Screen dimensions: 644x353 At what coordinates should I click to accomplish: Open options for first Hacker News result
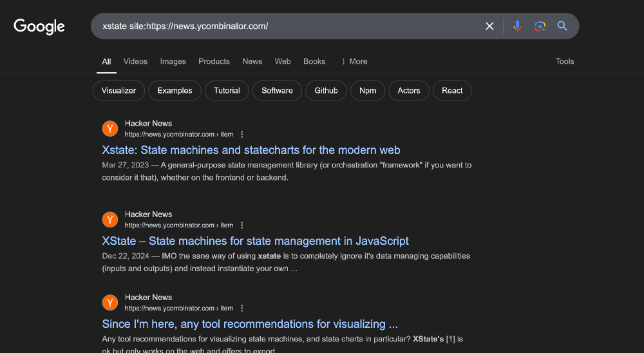coord(242,135)
